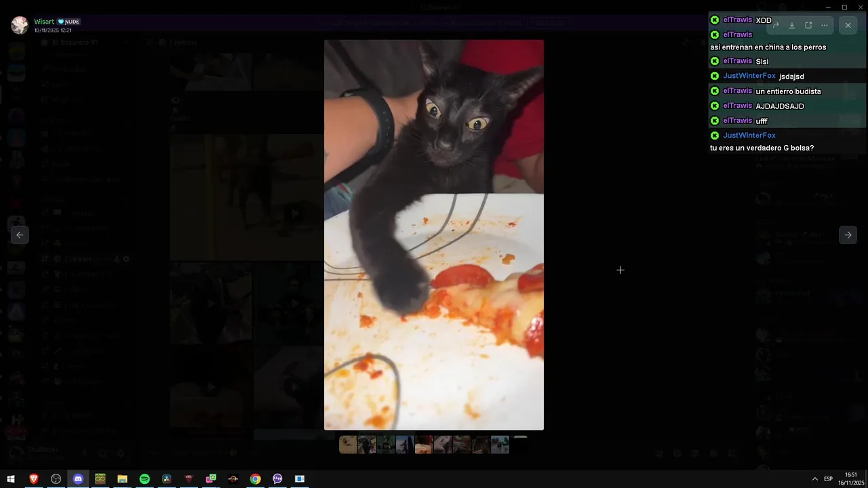The height and width of the screenshot is (488, 868).
Task: Show hidden system tray icons
Action: pyautogui.click(x=814, y=479)
